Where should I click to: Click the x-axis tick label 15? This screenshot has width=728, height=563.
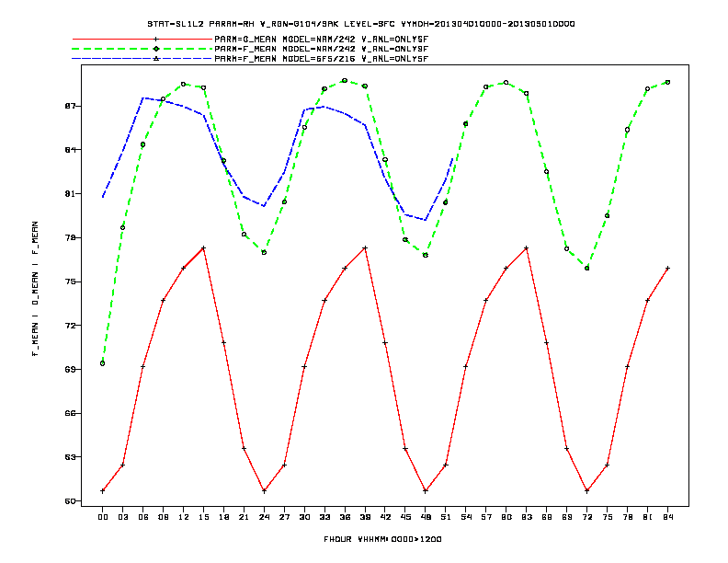[x=203, y=517]
